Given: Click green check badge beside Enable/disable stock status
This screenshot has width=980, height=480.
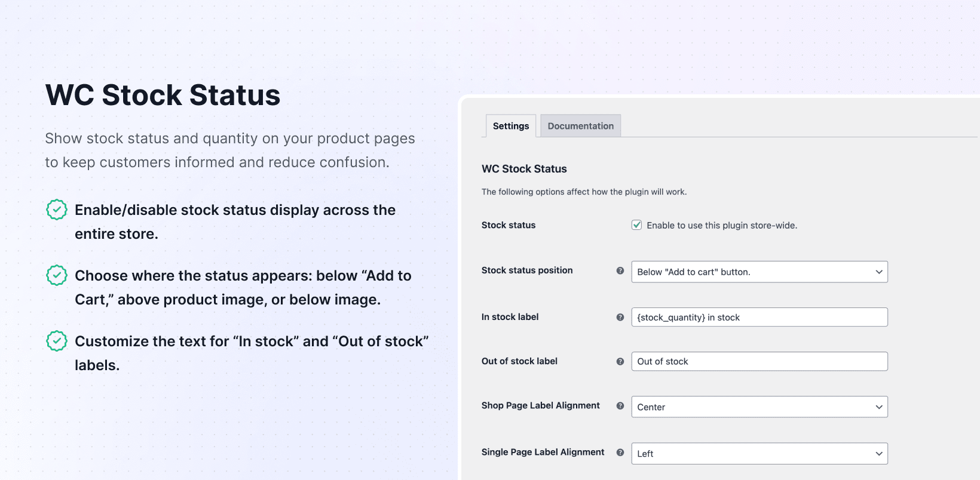Looking at the screenshot, I should 57,210.
